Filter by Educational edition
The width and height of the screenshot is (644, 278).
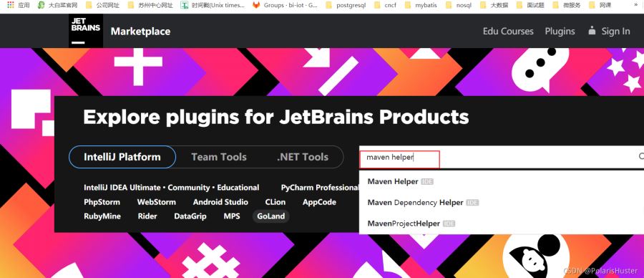[x=238, y=188]
